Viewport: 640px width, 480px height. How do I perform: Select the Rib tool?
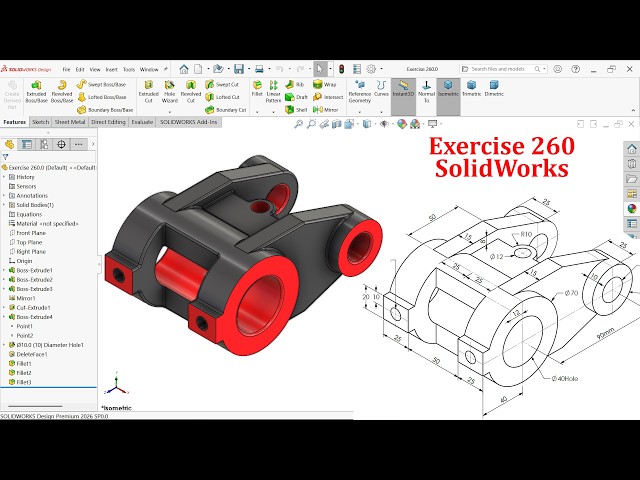(x=295, y=84)
